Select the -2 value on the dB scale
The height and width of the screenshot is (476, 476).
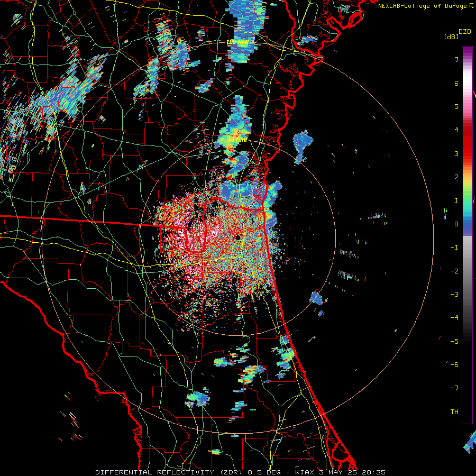coord(454,271)
